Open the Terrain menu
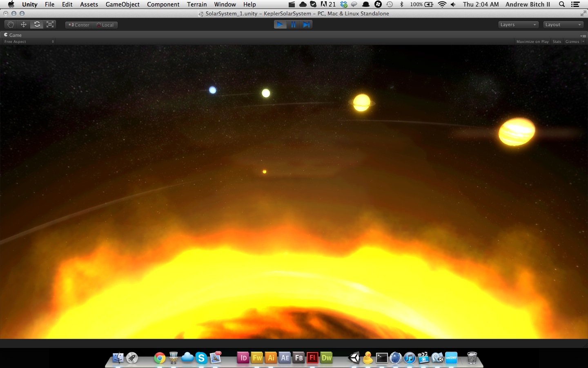 click(197, 4)
